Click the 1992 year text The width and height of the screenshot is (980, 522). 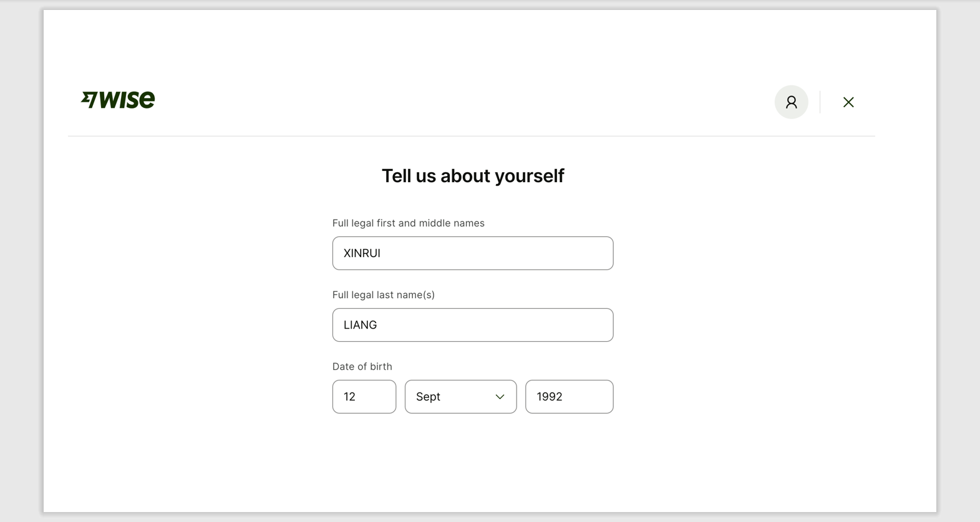(549, 397)
